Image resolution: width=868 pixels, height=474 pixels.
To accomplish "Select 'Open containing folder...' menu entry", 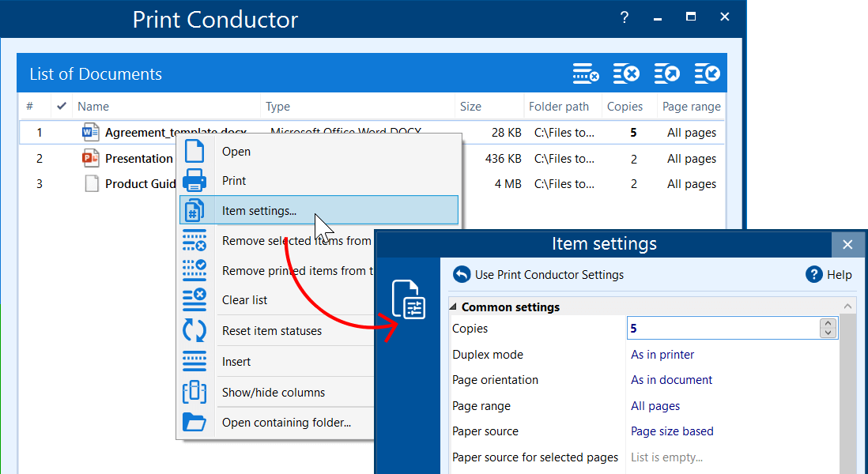I will [x=286, y=423].
